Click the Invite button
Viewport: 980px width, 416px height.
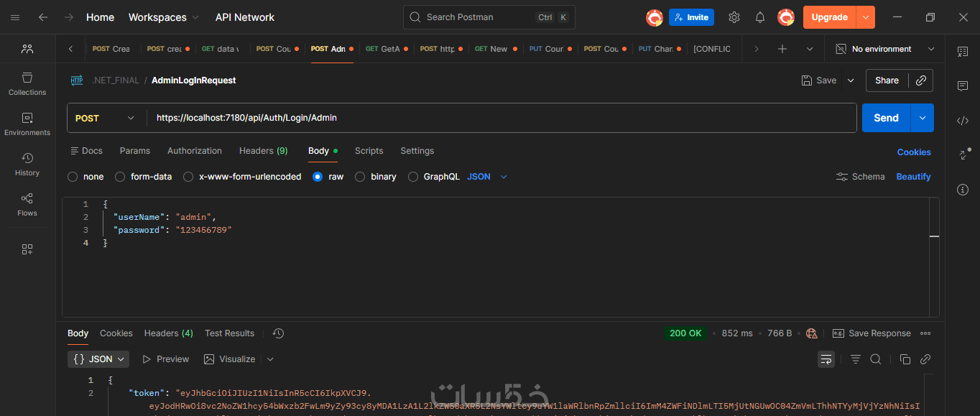691,17
